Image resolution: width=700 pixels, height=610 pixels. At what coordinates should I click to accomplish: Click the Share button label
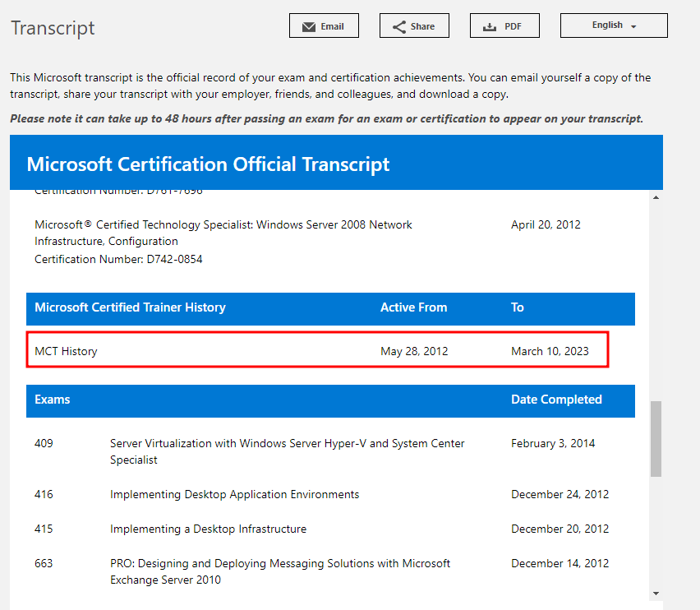tap(422, 26)
